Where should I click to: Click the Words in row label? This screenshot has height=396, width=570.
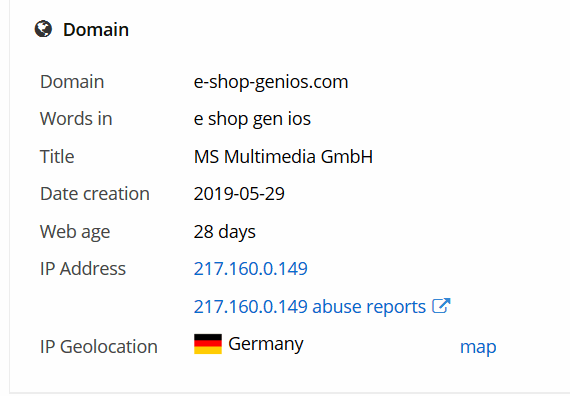(76, 119)
